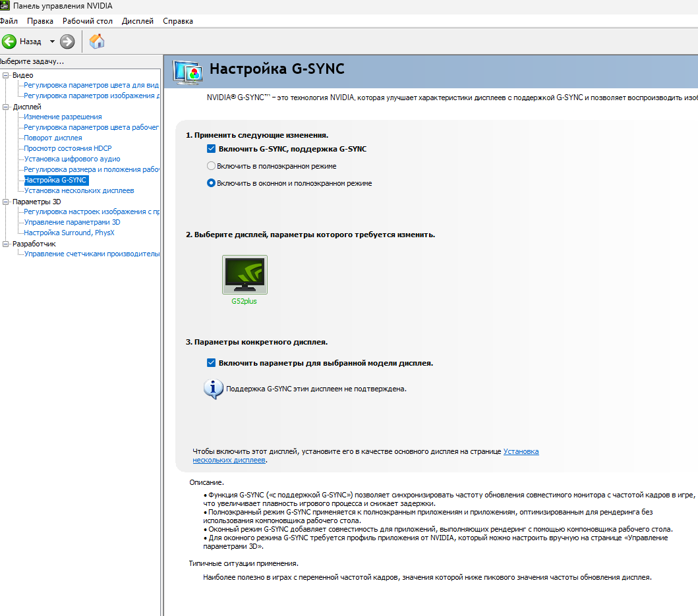
Task: Click the Выберите задачу panel header
Action: [32, 61]
